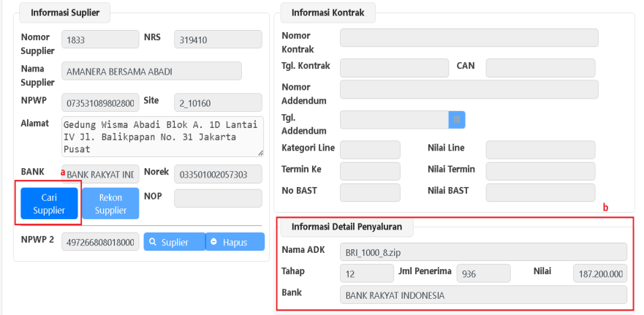Click the NPWP 2 input field
Image resolution: width=644 pixels, height=315 pixels.
click(x=100, y=243)
